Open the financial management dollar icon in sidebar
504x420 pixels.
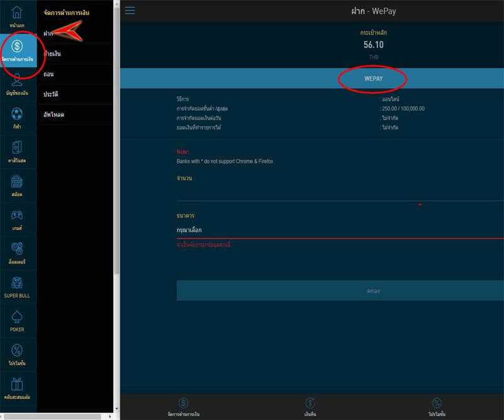[17, 46]
